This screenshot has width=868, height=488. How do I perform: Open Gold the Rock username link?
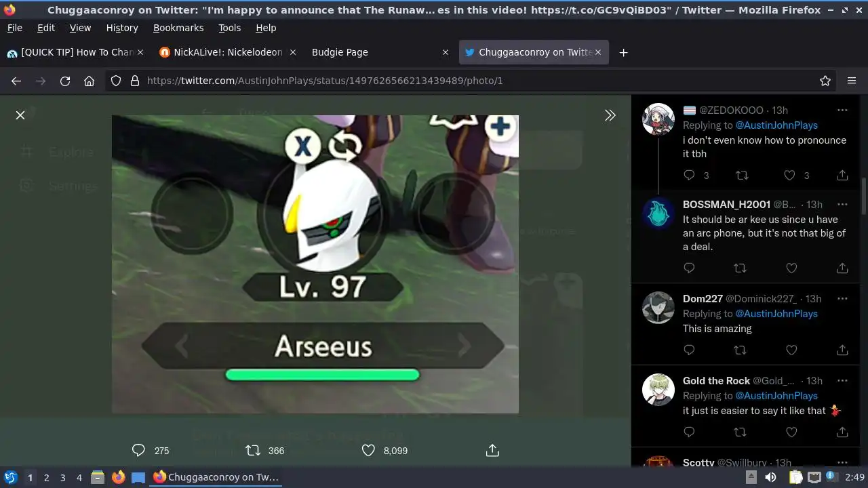(716, 380)
